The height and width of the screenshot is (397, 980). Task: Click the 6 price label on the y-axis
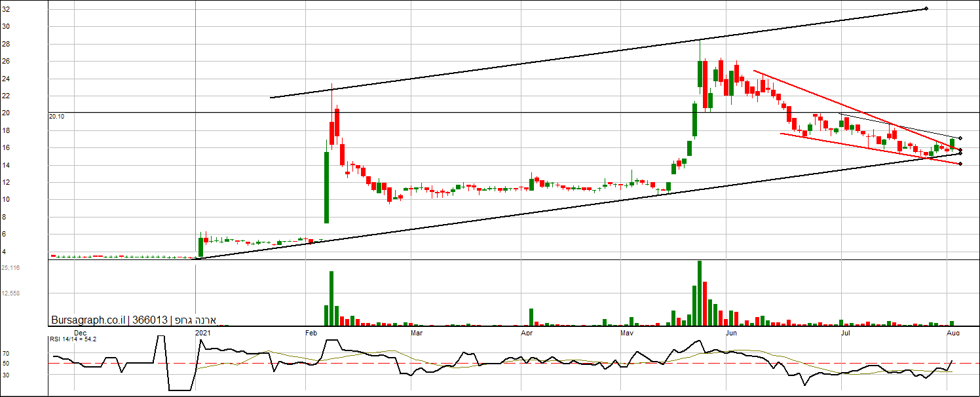[4, 235]
